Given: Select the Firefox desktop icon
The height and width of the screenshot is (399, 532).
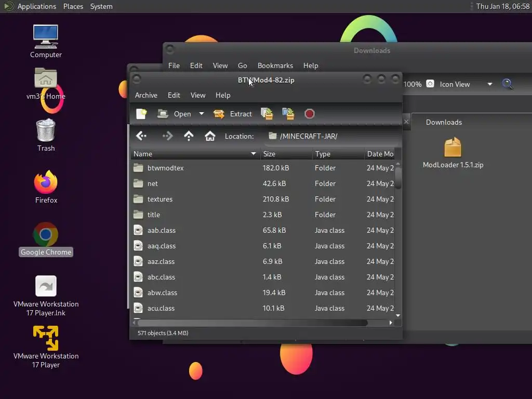Looking at the screenshot, I should (46, 187).
